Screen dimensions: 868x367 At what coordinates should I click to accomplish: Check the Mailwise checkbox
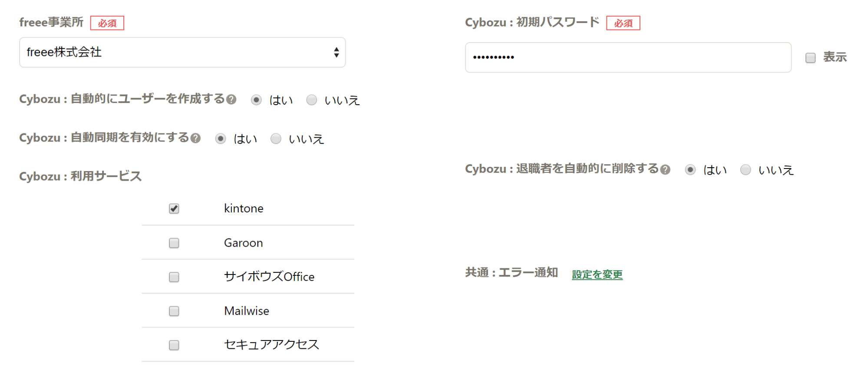(x=173, y=311)
